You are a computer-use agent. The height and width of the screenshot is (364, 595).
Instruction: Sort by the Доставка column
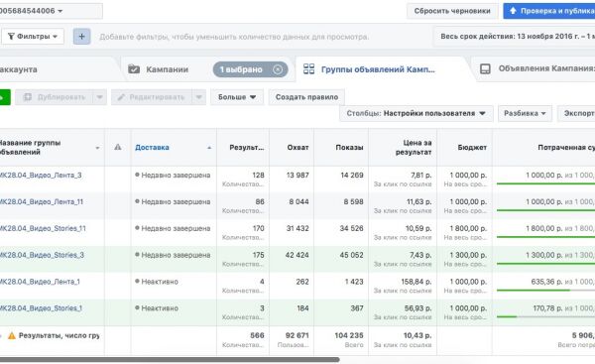[x=152, y=147]
